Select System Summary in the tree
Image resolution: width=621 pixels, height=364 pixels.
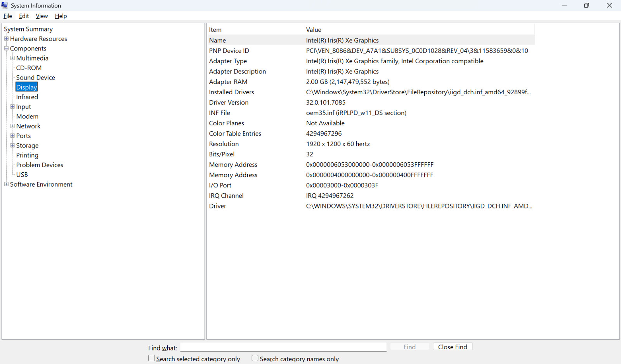[x=28, y=29]
